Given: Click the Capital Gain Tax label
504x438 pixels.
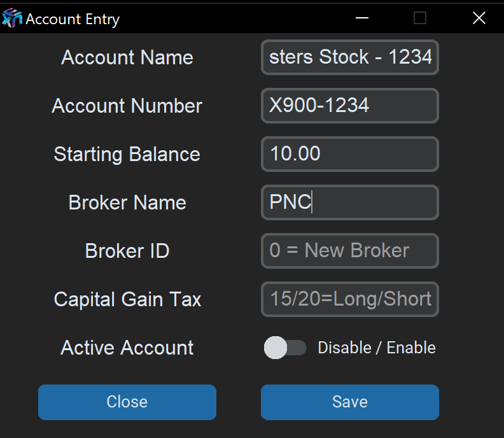Looking at the screenshot, I should point(127,299).
